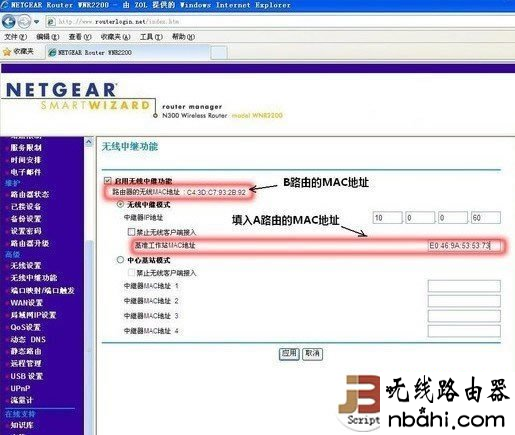Image resolution: width=515 pixels, height=435 pixels.
Task: Open 远程管理 in the sidebar
Action: pyautogui.click(x=26, y=363)
